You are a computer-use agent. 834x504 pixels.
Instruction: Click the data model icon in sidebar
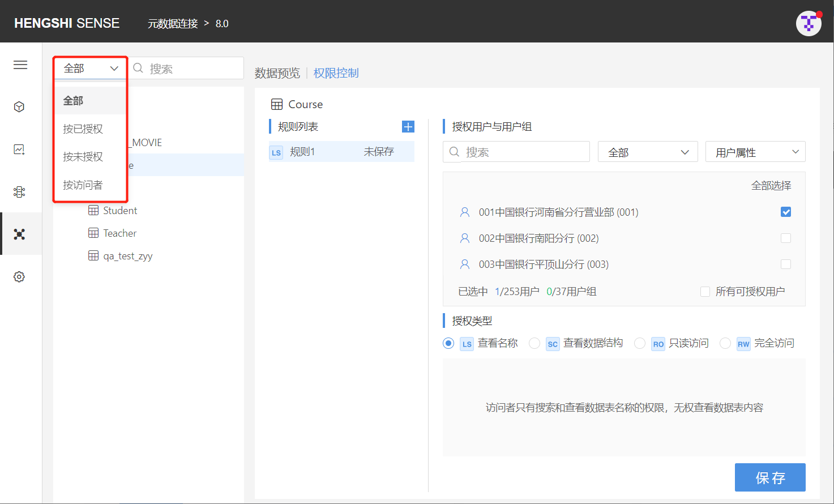[x=19, y=192]
